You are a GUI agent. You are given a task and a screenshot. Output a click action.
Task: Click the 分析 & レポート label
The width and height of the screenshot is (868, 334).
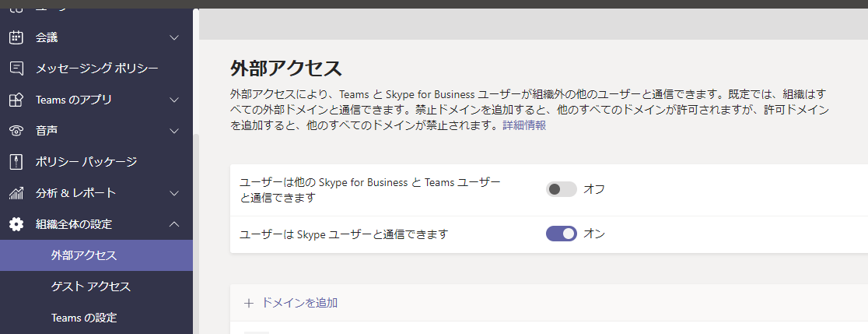[76, 193]
